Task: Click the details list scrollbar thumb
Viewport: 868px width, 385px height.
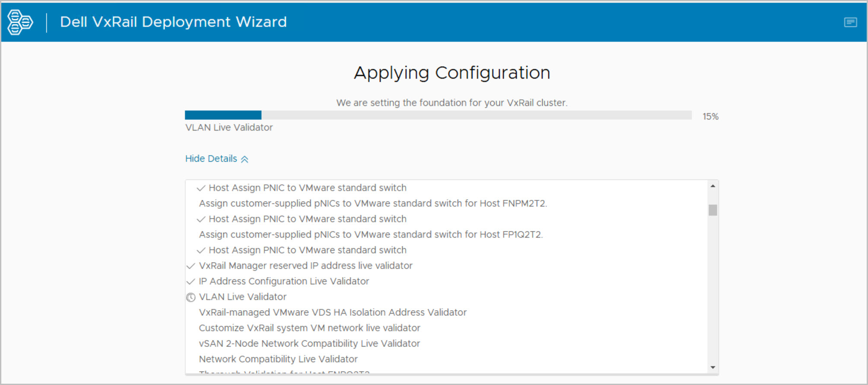Action: tap(712, 210)
